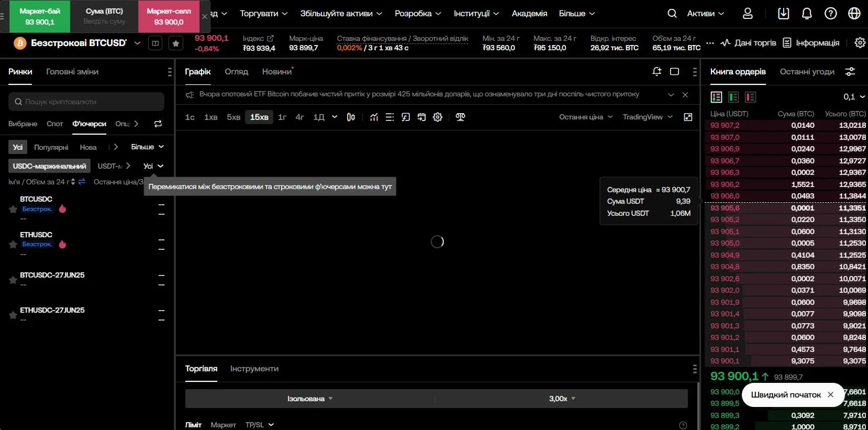Add BTCUSD to favorites via star button

(176, 43)
